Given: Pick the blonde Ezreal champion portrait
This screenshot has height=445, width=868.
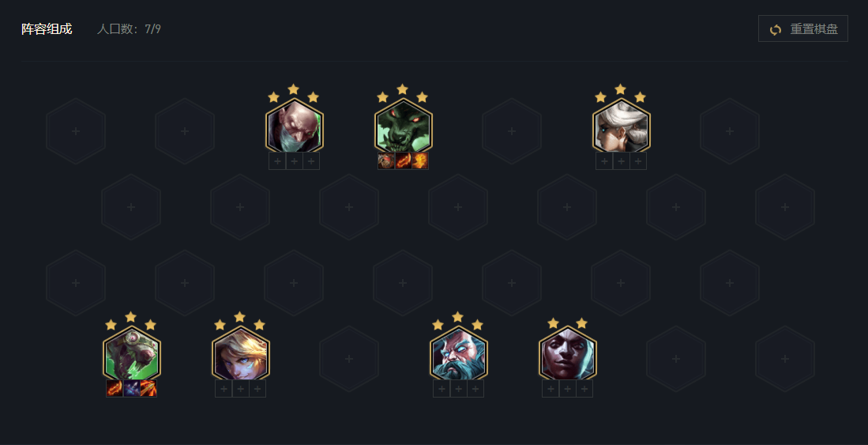Looking at the screenshot, I should [240, 355].
